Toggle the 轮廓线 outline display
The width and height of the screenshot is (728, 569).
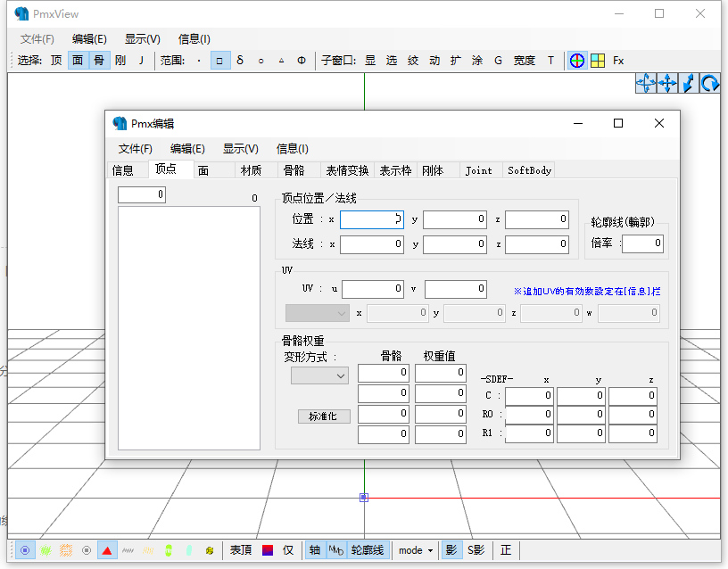[368, 550]
